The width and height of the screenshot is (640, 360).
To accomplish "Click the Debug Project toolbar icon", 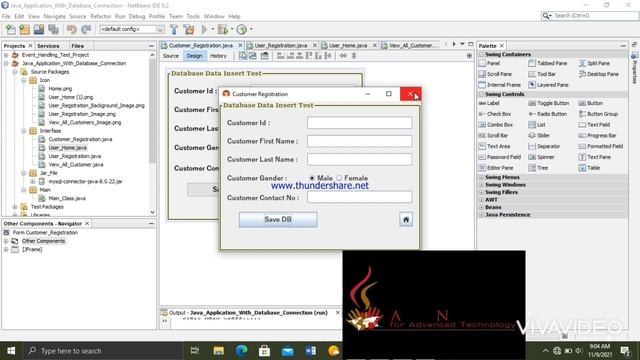I will pyautogui.click(x=223, y=29).
